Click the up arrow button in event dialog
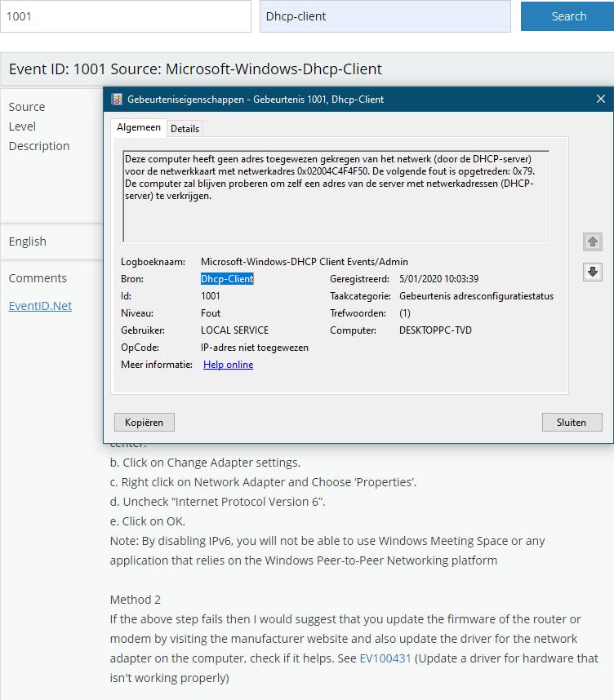 coord(593,242)
